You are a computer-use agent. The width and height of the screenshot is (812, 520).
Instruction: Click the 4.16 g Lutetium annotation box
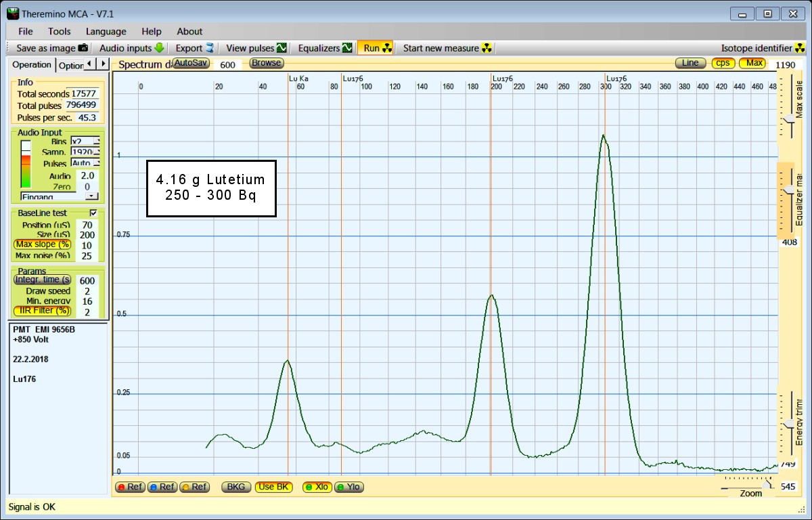click(x=211, y=188)
